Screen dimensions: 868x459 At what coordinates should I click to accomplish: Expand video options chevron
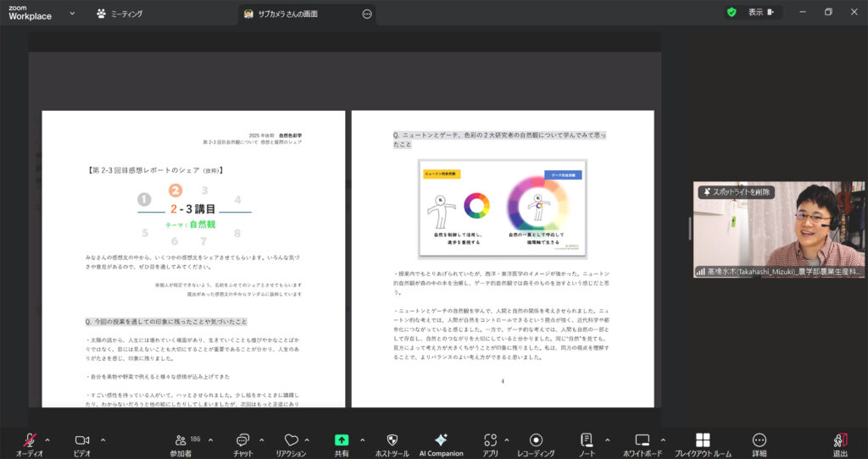pyautogui.click(x=103, y=440)
